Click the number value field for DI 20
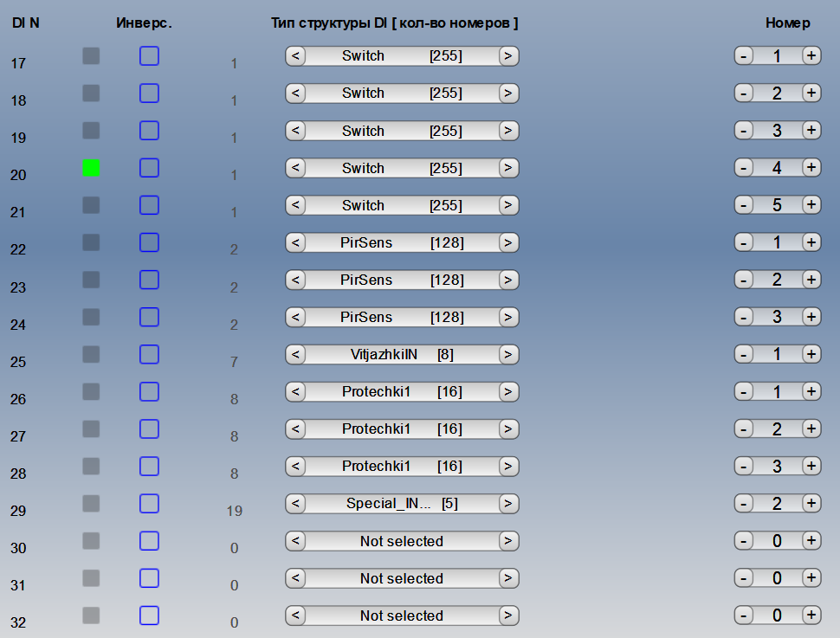This screenshot has height=638, width=840. (x=777, y=168)
